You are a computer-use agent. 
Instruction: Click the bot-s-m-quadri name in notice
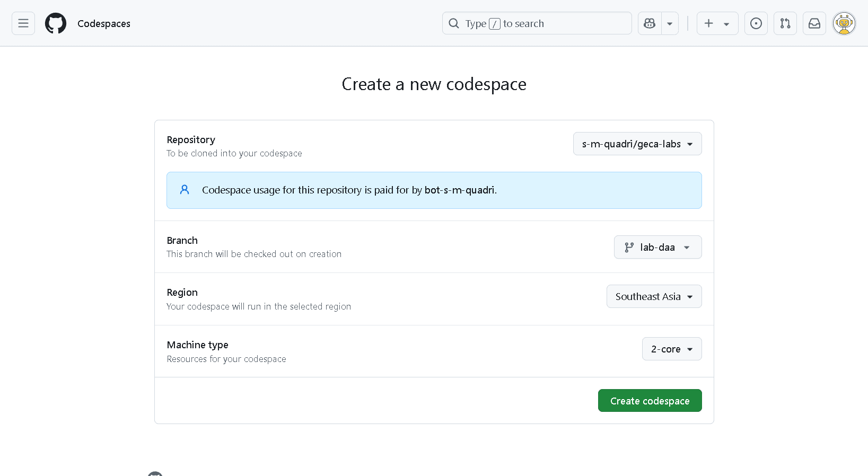pos(459,190)
